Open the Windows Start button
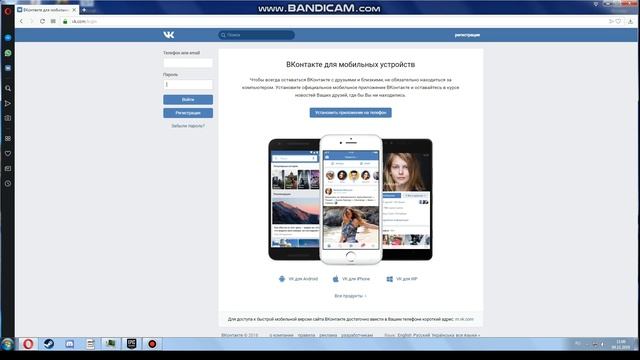The image size is (640, 360). tap(7, 344)
